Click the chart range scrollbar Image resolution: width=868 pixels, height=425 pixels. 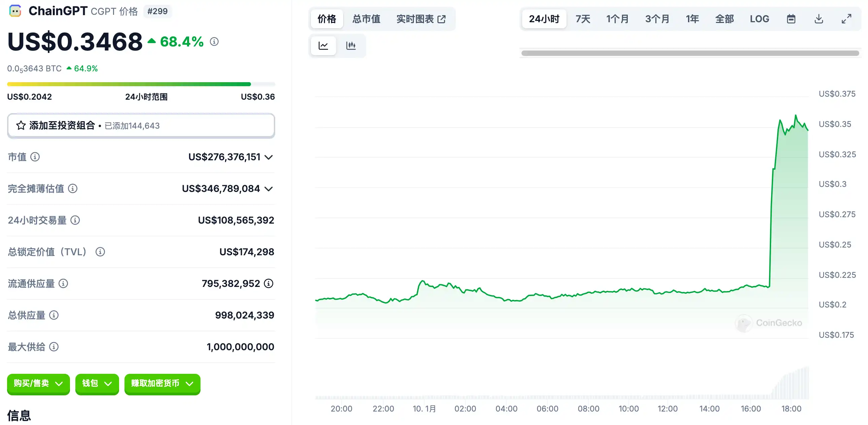pyautogui.click(x=690, y=53)
